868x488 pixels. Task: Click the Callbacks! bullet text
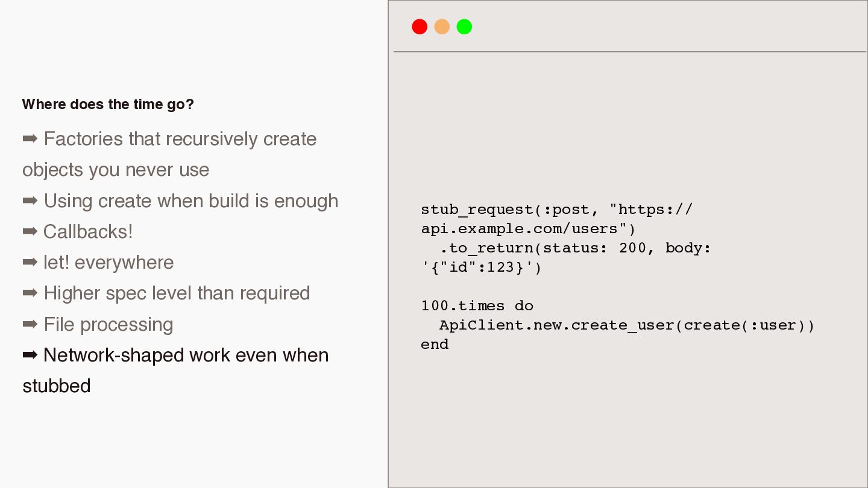(x=88, y=232)
